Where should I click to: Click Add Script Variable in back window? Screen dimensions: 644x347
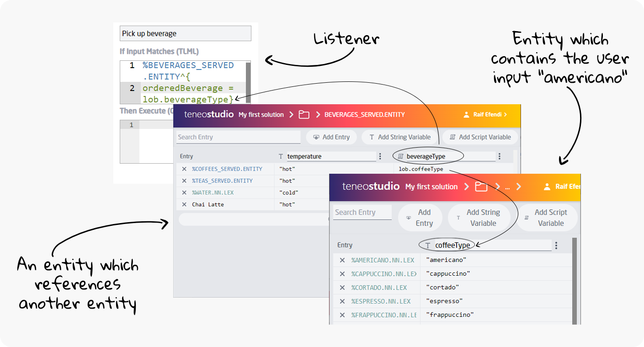[x=480, y=137]
